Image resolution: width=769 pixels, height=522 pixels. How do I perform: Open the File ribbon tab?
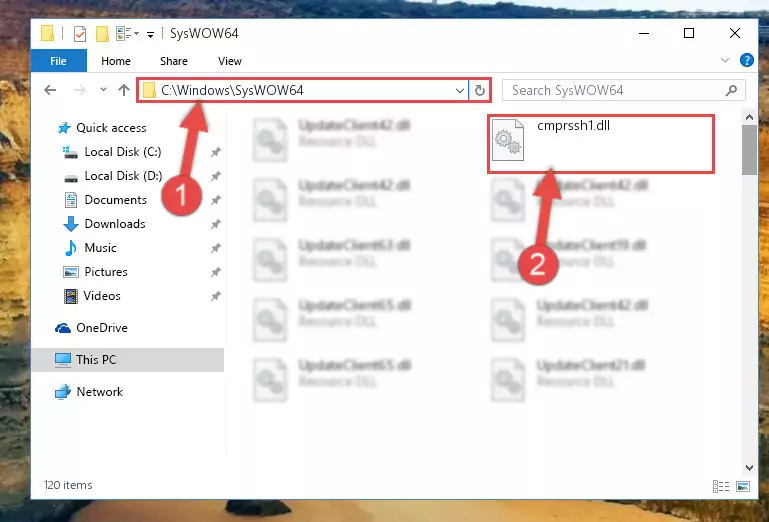pyautogui.click(x=58, y=61)
